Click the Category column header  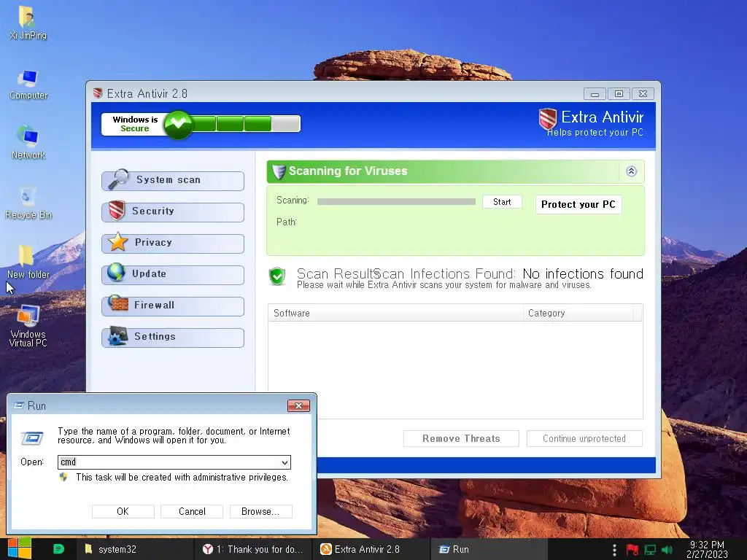pos(578,313)
